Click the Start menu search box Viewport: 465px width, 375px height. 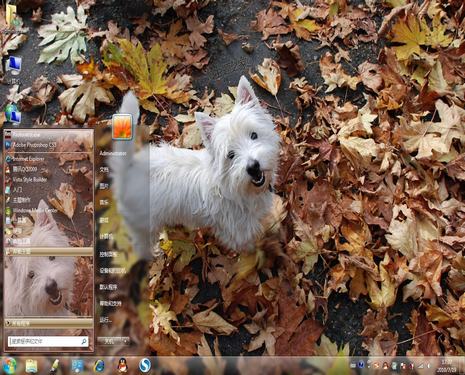(48, 341)
